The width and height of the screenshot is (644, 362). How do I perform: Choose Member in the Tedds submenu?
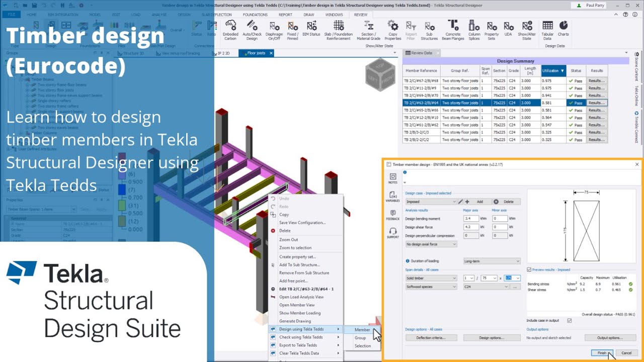(362, 330)
